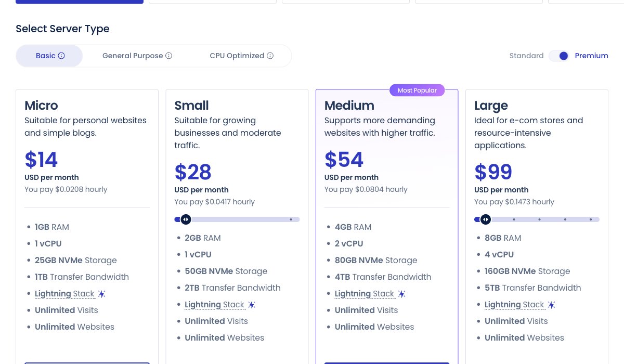
Task: Click the $99 price
Action: [493, 172]
